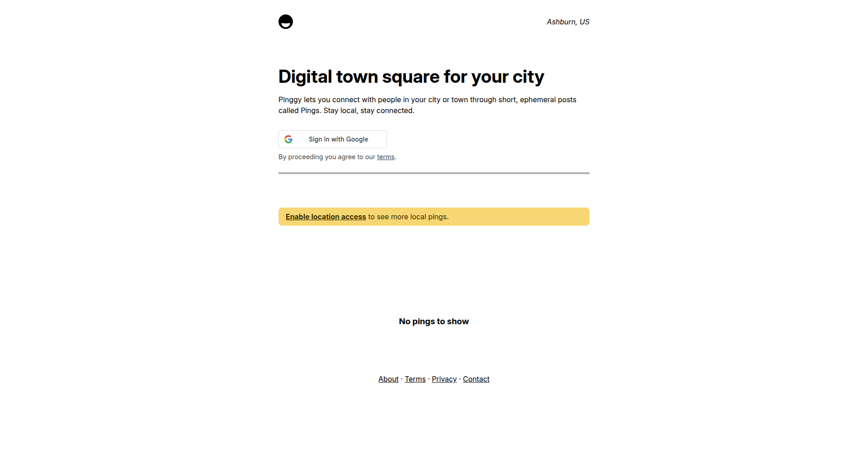The image size is (868, 449).
Task: Click the Sign in with Google button
Action: 332,139
